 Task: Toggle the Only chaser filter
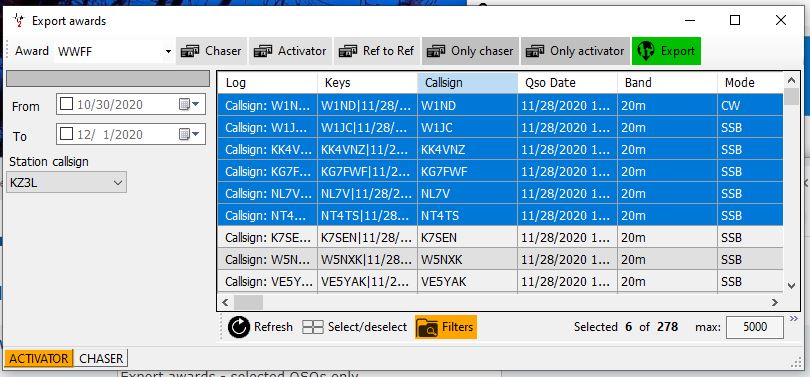click(x=470, y=51)
